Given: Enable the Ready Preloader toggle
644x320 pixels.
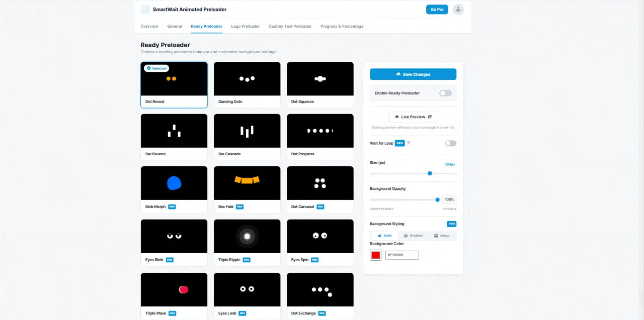Looking at the screenshot, I should [x=445, y=93].
